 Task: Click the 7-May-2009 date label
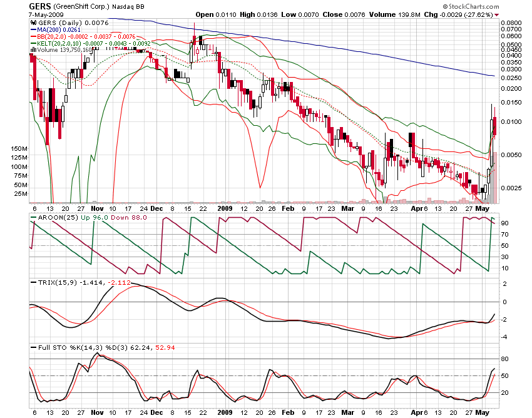(46, 15)
